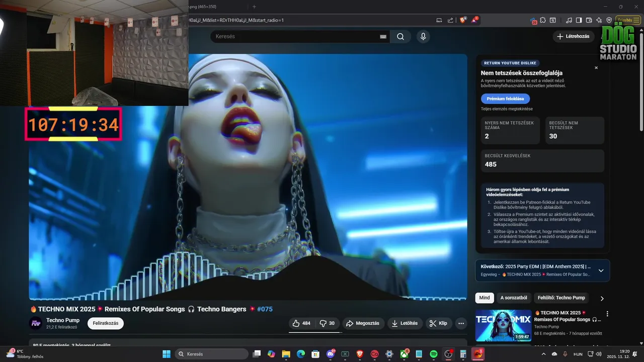
Task: Open Leo AI sparkle icon
Action: (x=599, y=20)
